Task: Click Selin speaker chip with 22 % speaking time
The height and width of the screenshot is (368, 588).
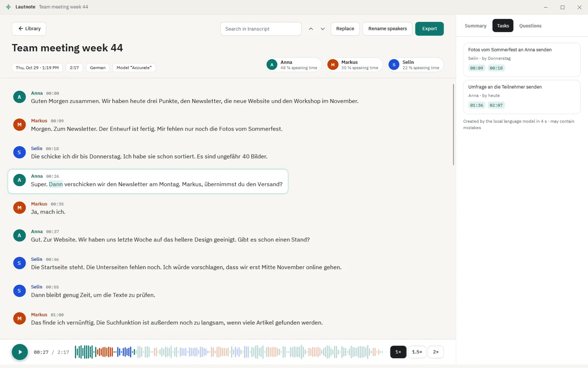Action: pyautogui.click(x=415, y=65)
